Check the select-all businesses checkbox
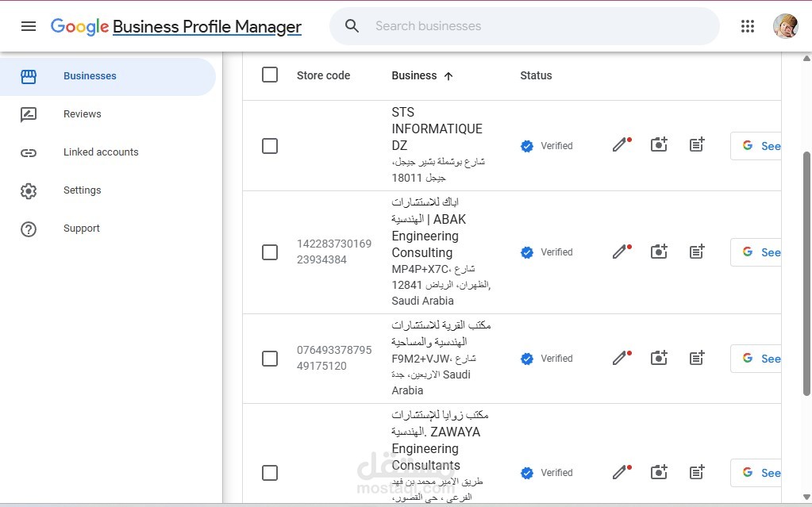The width and height of the screenshot is (812, 507). pyautogui.click(x=270, y=75)
